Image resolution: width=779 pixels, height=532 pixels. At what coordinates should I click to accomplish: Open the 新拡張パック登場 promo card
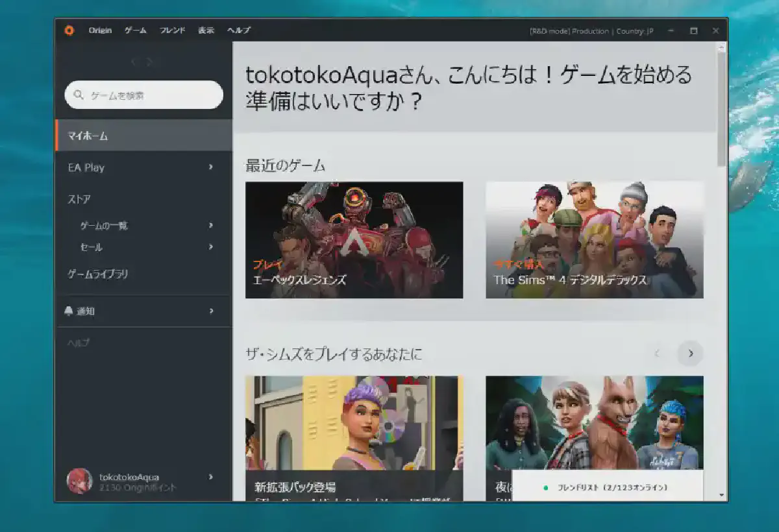tap(354, 439)
